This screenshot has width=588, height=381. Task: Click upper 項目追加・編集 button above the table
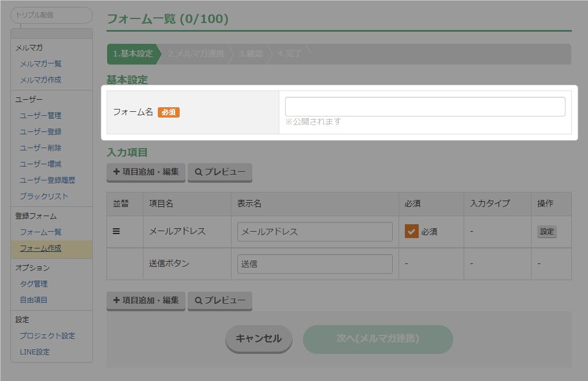point(146,172)
